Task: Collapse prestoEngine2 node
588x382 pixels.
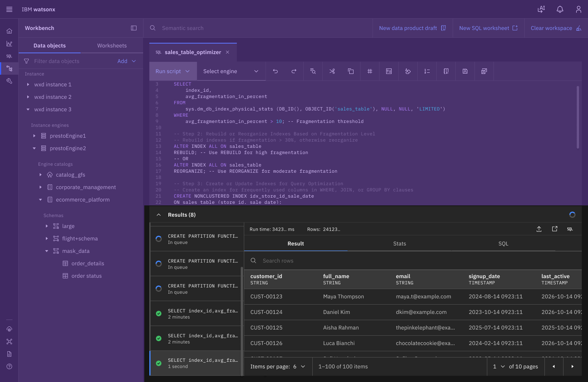Action: pos(34,148)
